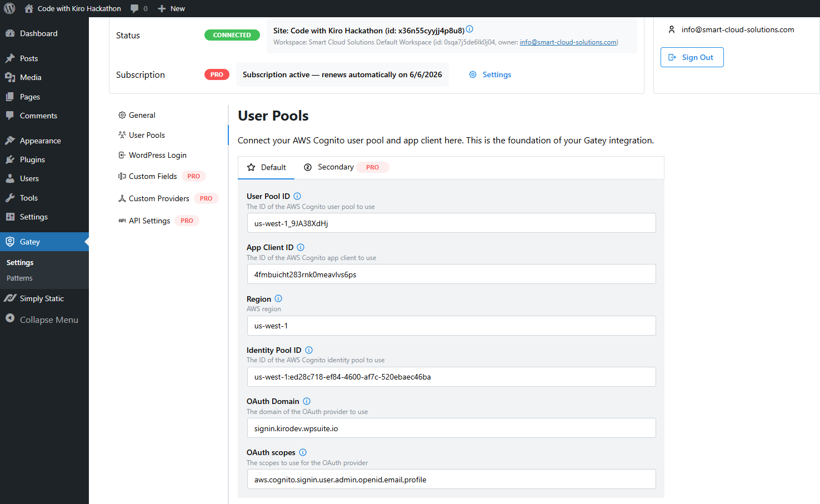Screen dimensions: 820x504
Task: Click the Gatey shield icon in sidebar
Action: (x=9, y=242)
